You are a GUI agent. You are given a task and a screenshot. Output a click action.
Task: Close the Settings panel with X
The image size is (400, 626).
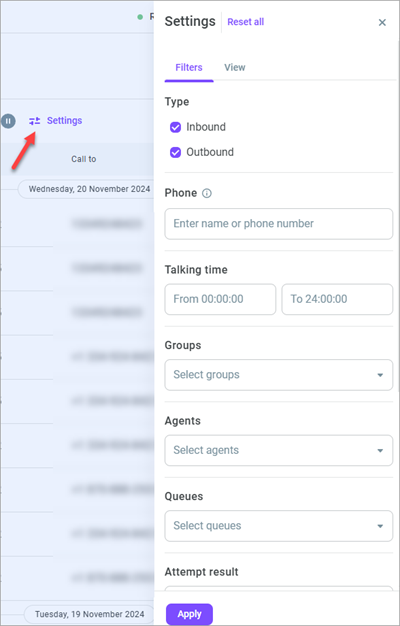pos(382,22)
